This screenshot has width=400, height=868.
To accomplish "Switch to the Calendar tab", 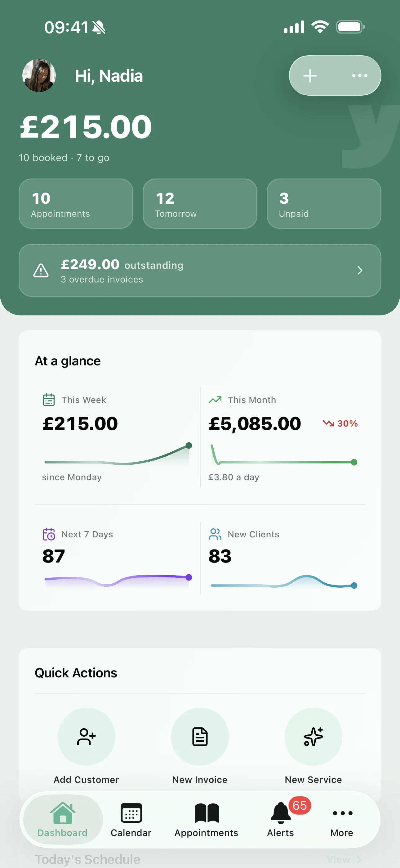I will click(x=131, y=819).
